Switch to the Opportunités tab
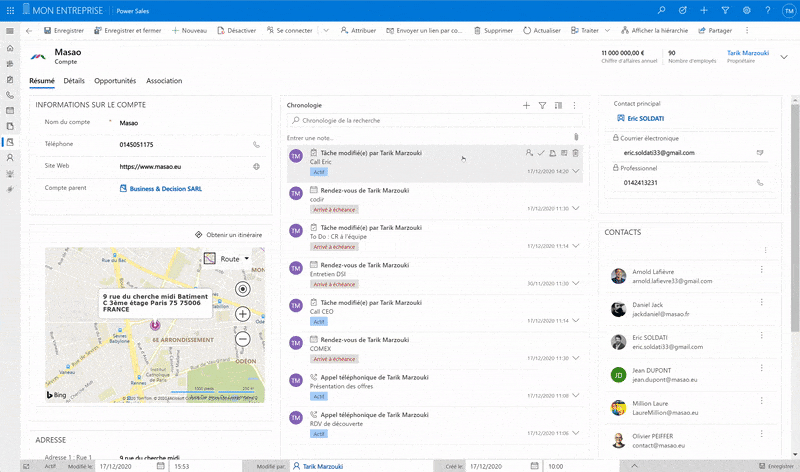The image size is (800, 472). [115, 81]
